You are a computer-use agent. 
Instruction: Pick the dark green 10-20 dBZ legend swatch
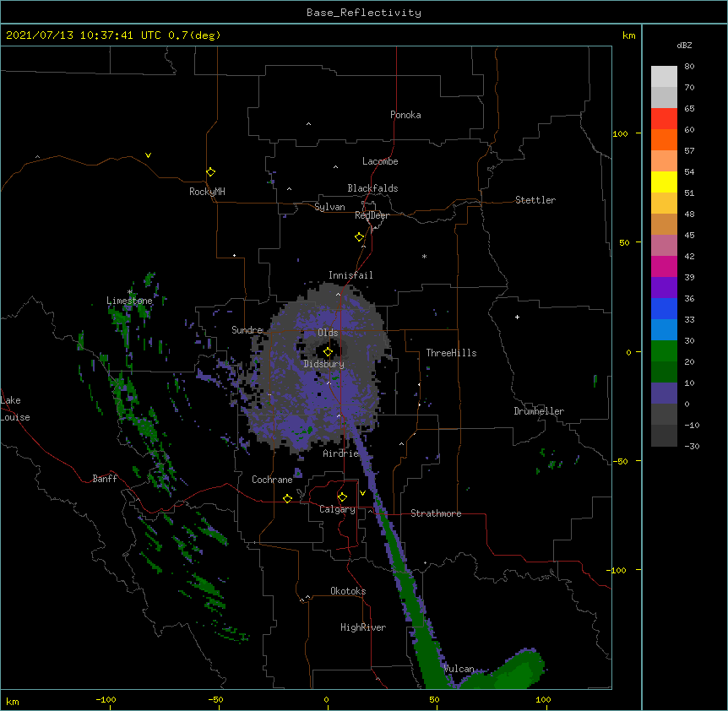[664, 372]
